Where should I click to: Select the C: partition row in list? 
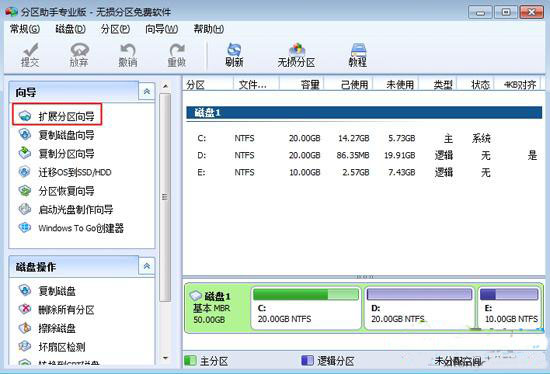(364, 138)
